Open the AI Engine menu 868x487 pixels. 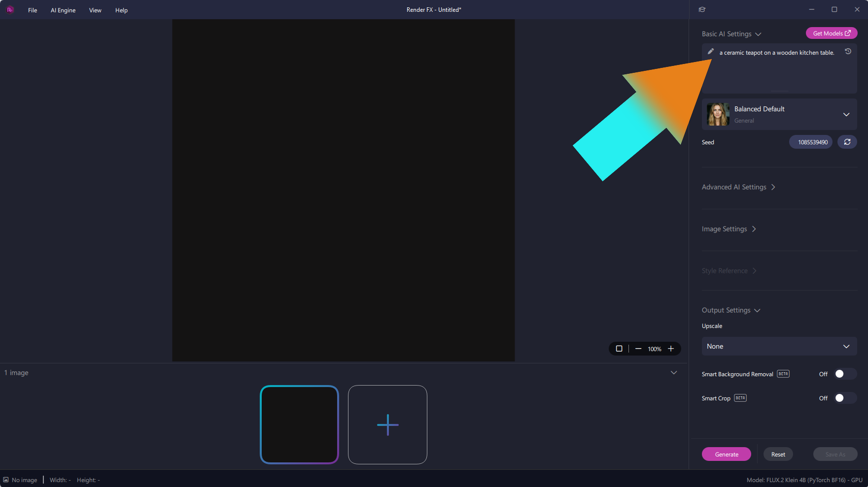pos(63,10)
